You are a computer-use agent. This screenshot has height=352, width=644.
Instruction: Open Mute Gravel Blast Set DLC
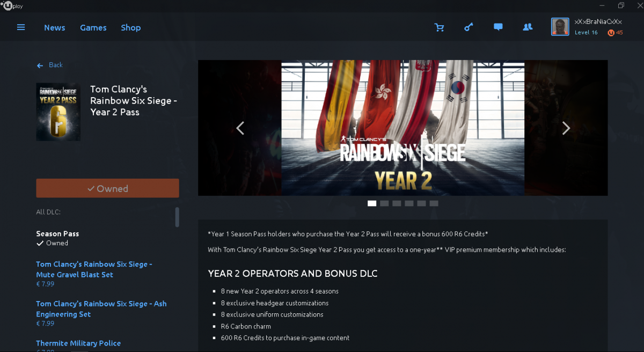pos(94,269)
